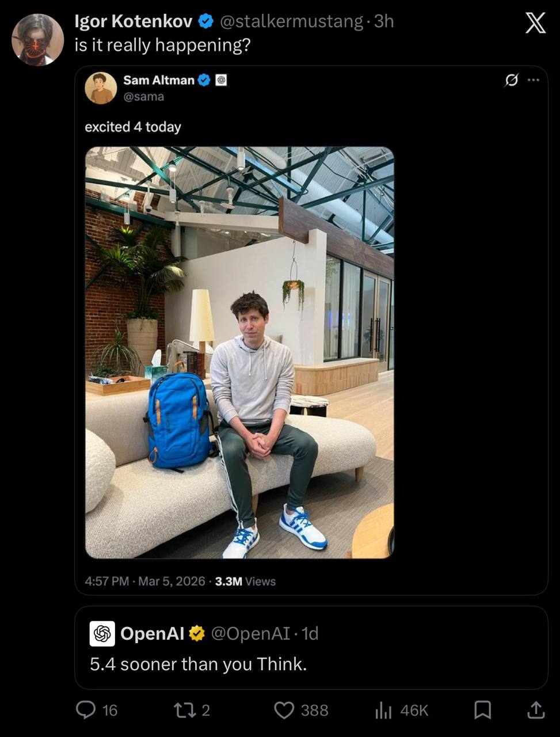
Task: Click the OpenAI logo avatar
Action: tap(102, 633)
